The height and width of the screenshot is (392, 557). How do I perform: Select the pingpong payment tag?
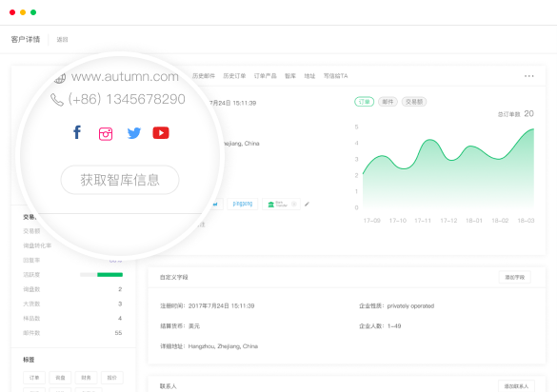(243, 204)
